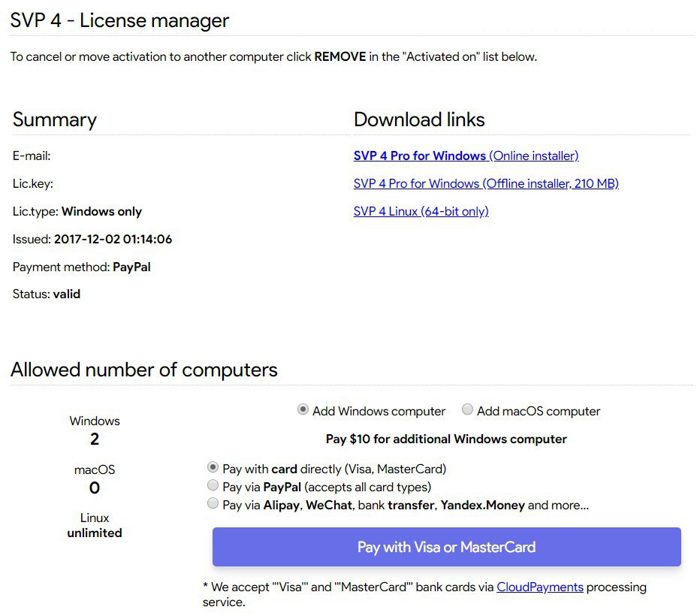Open the SVP 4 Linux 64-bit download link
The height and width of the screenshot is (616, 697).
pos(421,212)
